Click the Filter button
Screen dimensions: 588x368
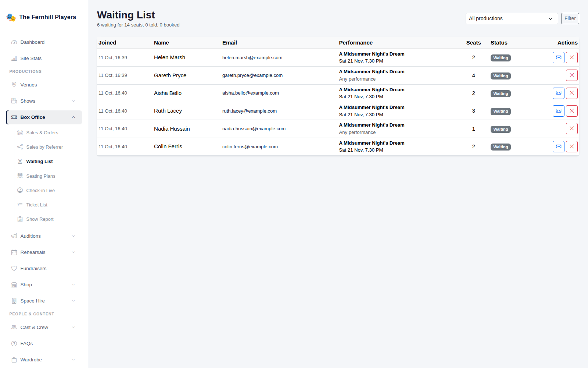[x=570, y=19]
